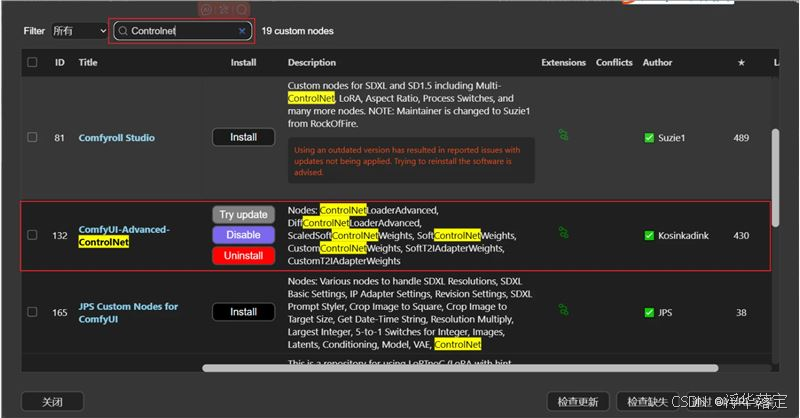Click the horizontal scrollbar thumb below the table
The height and width of the screenshot is (418, 800).
460,368
